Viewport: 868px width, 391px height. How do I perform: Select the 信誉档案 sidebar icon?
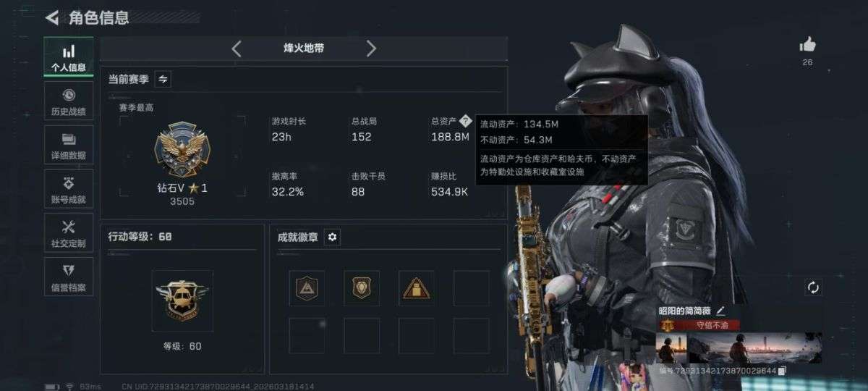[69, 277]
